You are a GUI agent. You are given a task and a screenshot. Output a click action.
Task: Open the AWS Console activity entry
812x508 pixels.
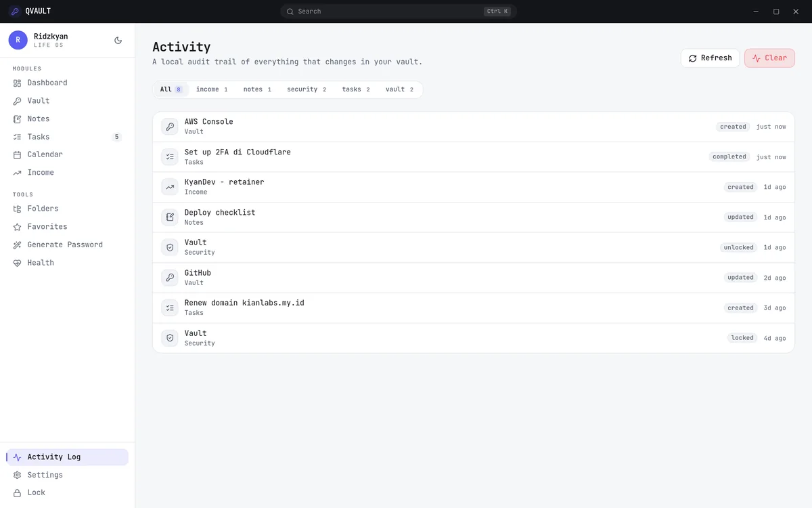point(474,127)
